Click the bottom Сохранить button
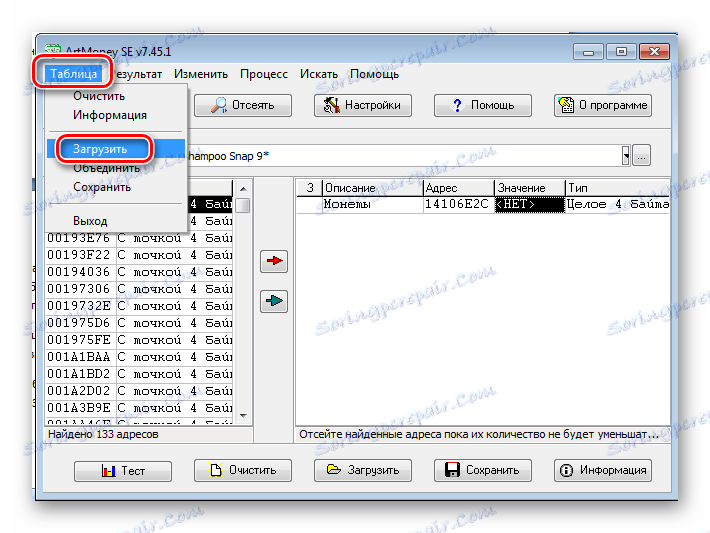 click(483, 471)
